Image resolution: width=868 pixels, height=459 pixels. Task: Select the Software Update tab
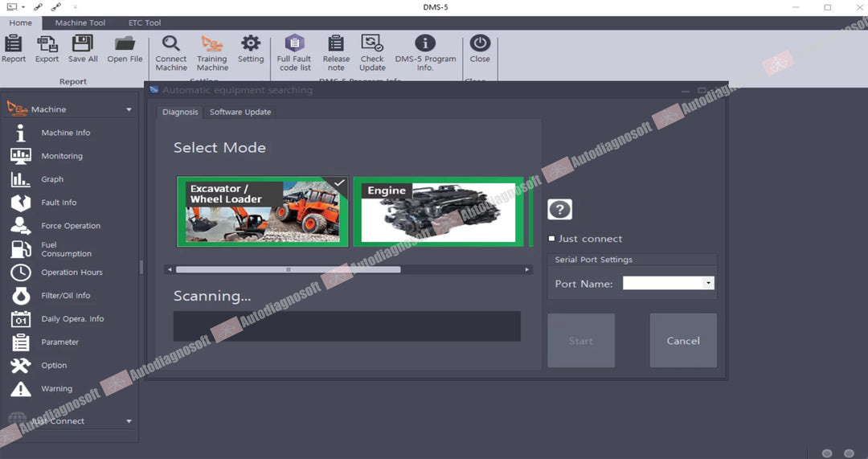[240, 112]
